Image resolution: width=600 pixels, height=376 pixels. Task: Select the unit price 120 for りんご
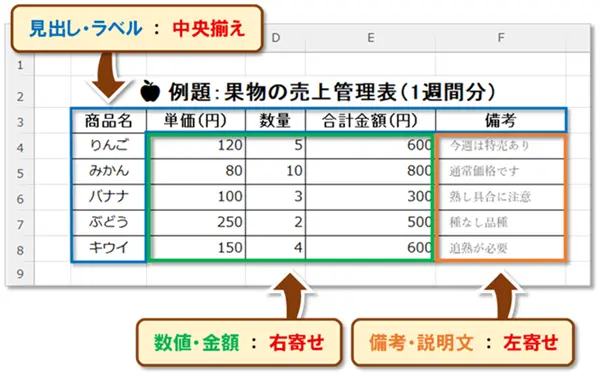pyautogui.click(x=196, y=146)
